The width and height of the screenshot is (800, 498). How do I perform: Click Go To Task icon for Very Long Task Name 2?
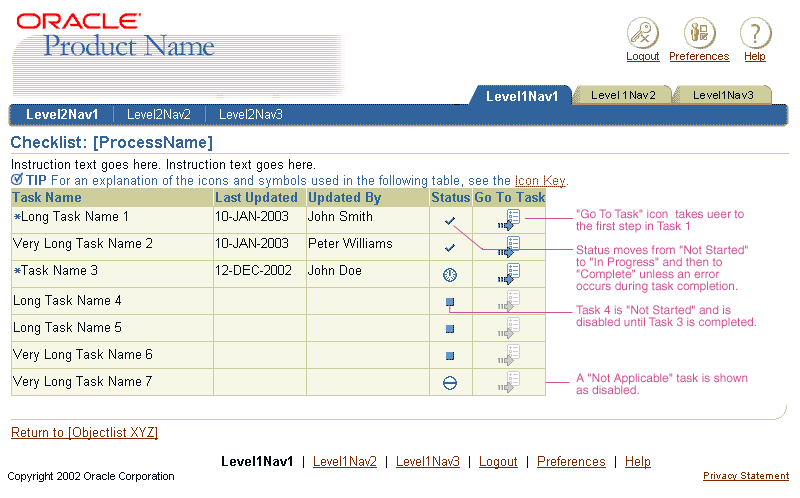(509, 247)
